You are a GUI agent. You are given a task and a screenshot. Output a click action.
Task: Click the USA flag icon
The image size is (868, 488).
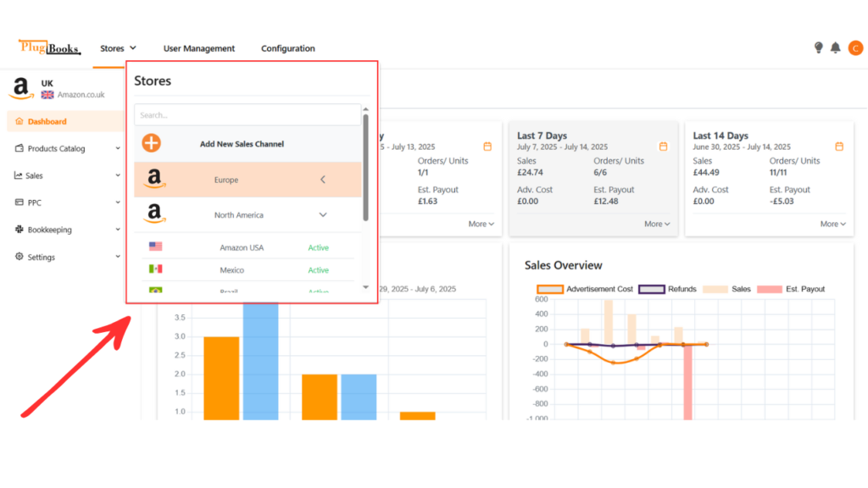coord(156,247)
